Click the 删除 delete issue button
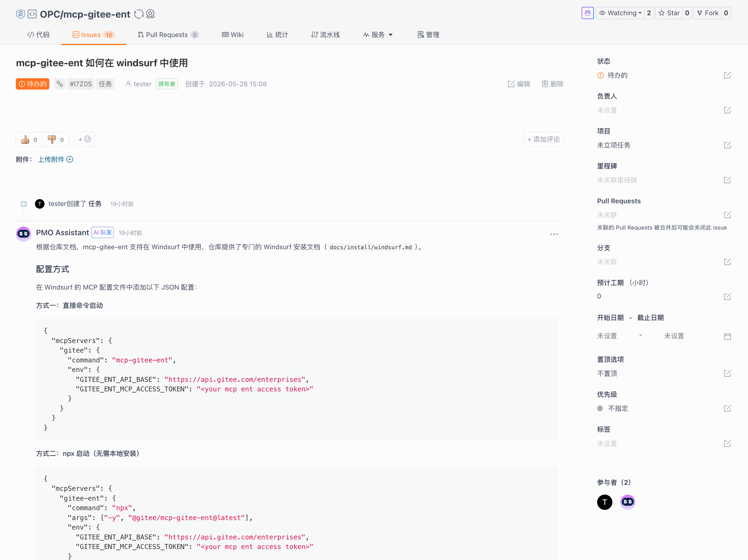This screenshot has width=748, height=560. tap(553, 84)
